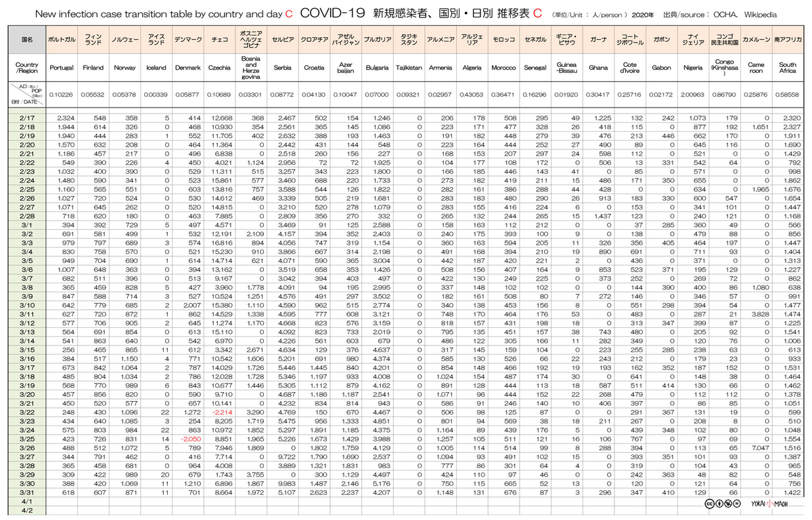The height and width of the screenshot is (520, 812).
Task: Select the 4/2 date row label
Action: point(27,509)
